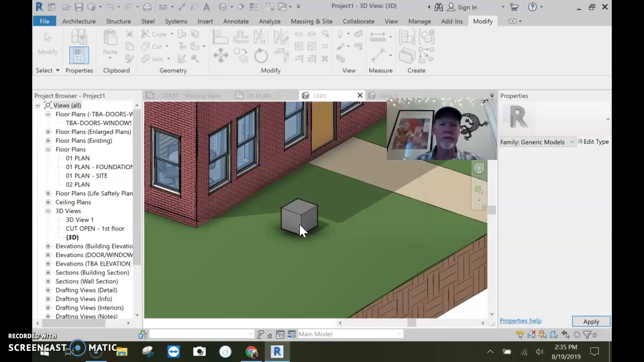Click the Apply button in Properties

[x=591, y=322]
